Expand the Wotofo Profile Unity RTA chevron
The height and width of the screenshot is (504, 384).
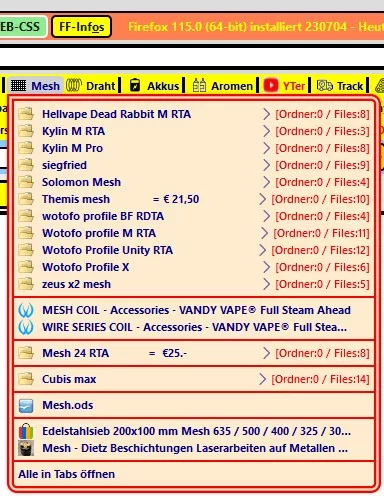pos(262,250)
